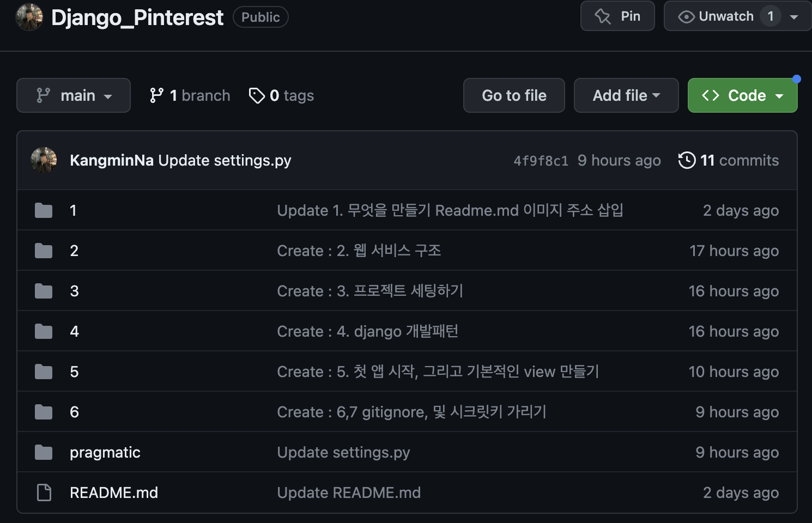Viewport: 812px width, 523px height.
Task: Click the watcher count badge showing 1
Action: point(771,16)
